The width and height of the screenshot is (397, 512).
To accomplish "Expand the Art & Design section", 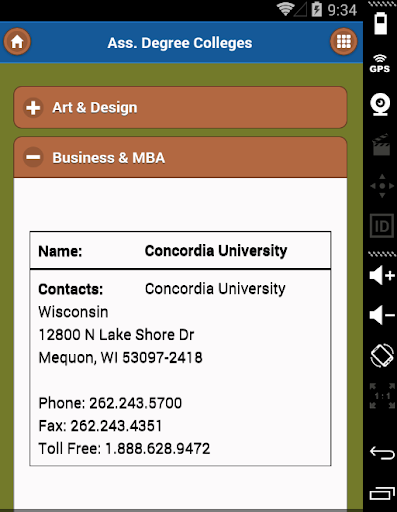I will [180, 107].
